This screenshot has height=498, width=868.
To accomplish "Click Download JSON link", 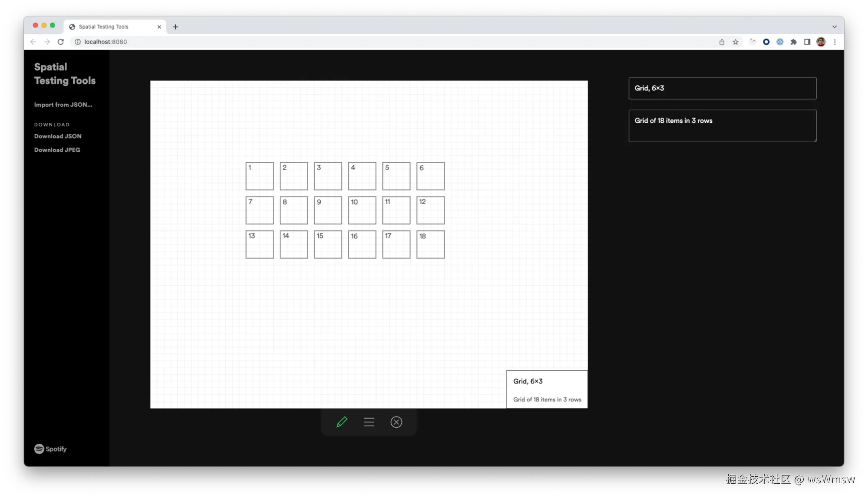I will click(x=58, y=136).
